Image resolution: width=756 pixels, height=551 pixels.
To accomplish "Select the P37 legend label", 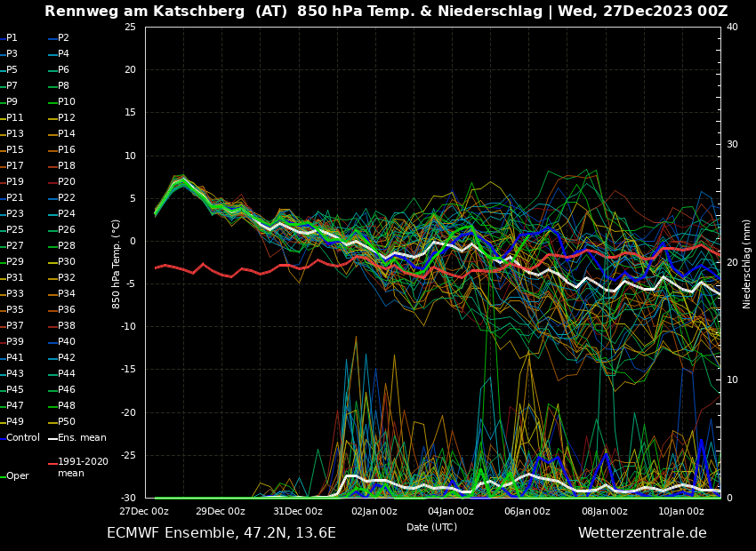I will 15,326.
